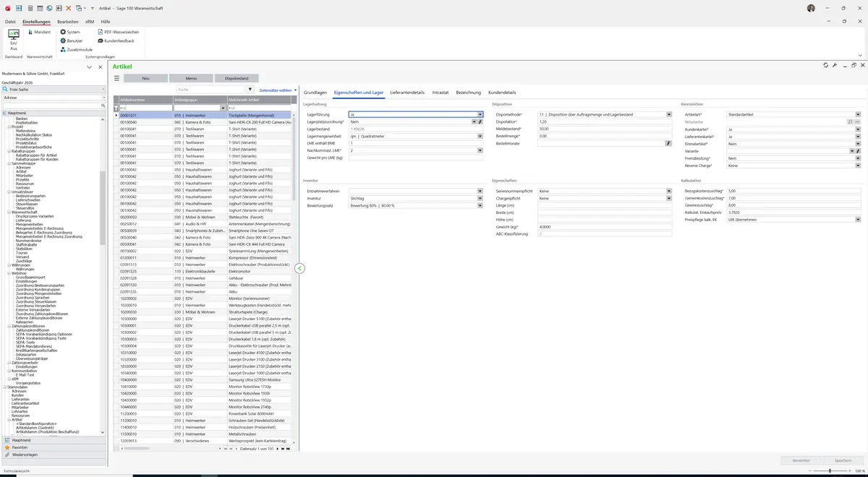The height and width of the screenshot is (477, 868).
Task: Open System settings in ribbon
Action: pyautogui.click(x=70, y=32)
